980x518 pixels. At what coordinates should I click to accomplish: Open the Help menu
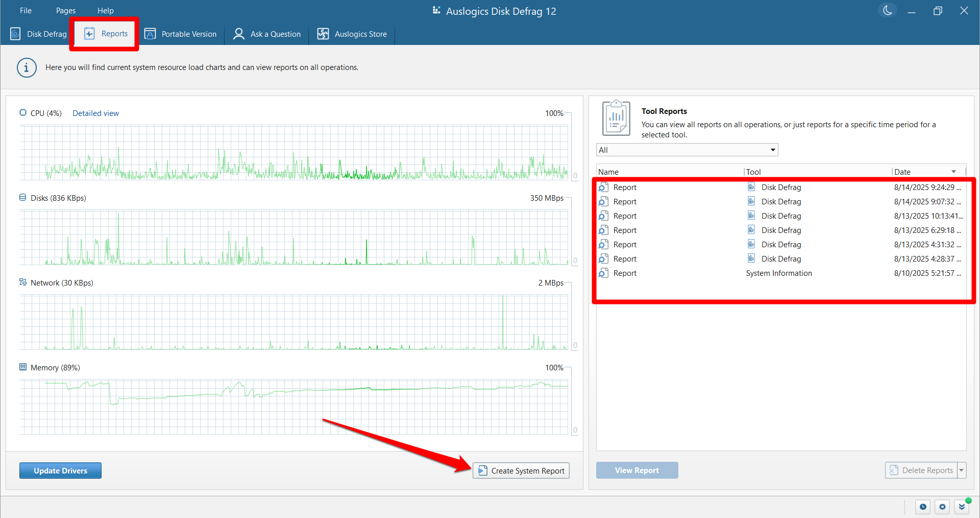pos(105,10)
